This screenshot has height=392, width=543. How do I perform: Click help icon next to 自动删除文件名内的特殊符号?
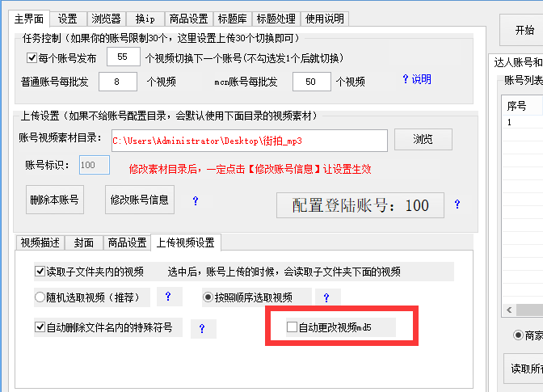click(x=201, y=328)
